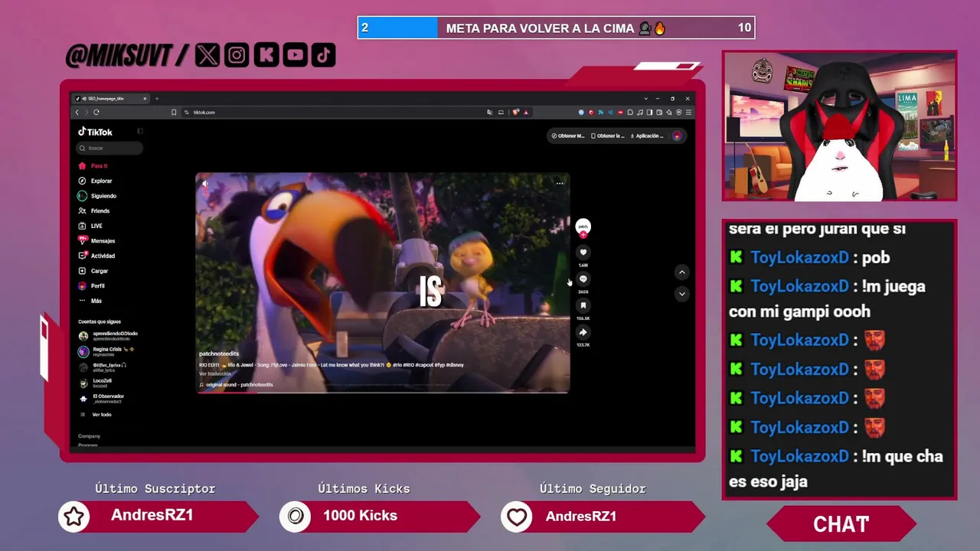Open the patch creator avatar

click(583, 226)
